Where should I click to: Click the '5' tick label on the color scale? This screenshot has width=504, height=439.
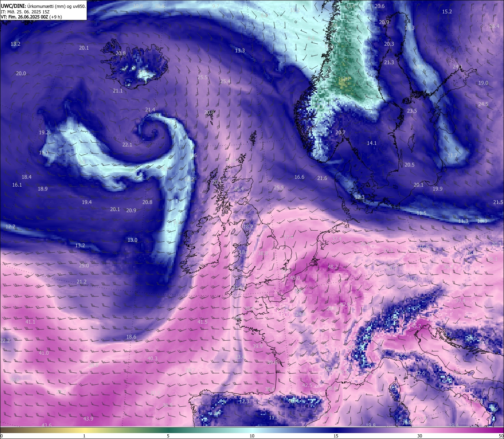pos(168,436)
